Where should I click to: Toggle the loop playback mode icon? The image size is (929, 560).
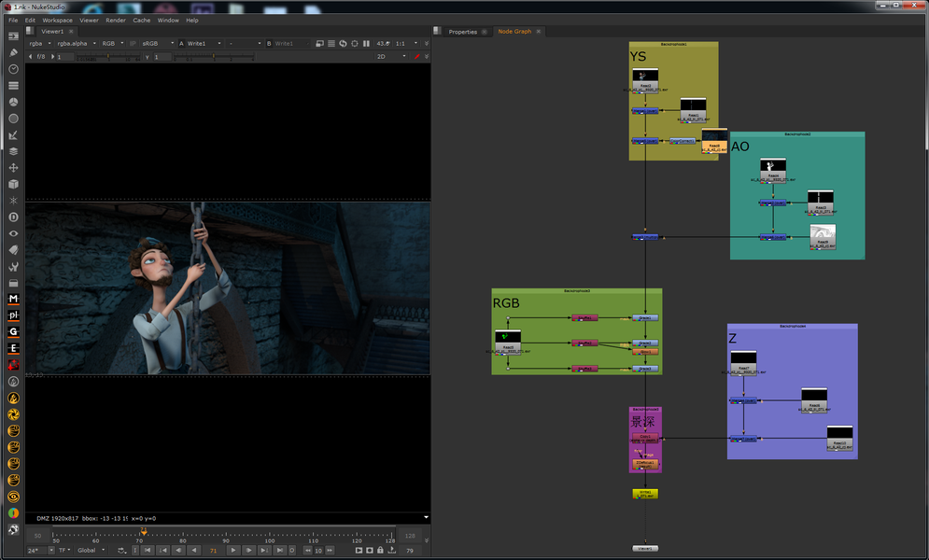(122, 550)
